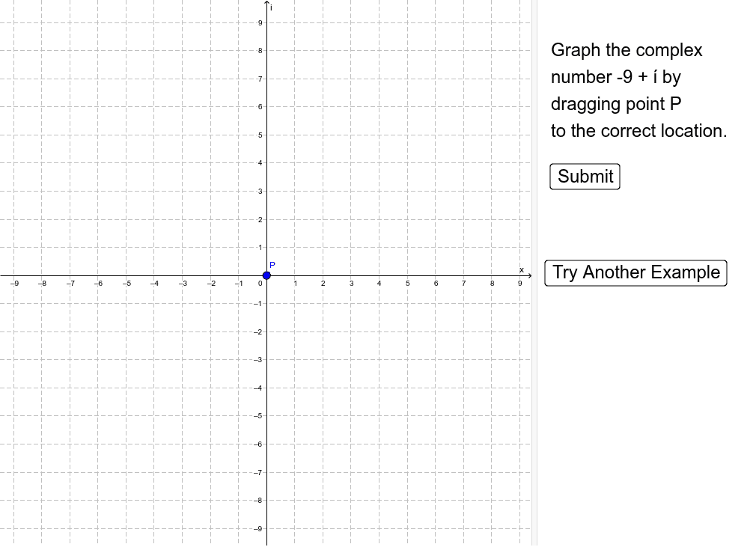The width and height of the screenshot is (756, 547).
Task: Click the x axis label
Action: point(521,270)
